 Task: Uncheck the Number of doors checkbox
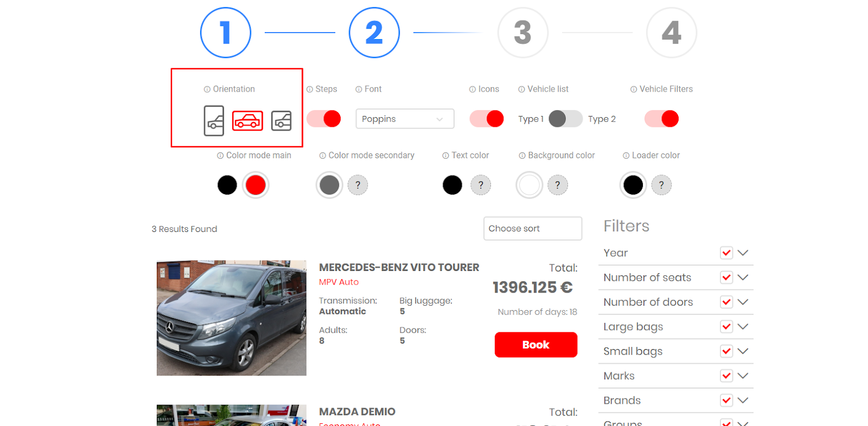[x=726, y=302]
